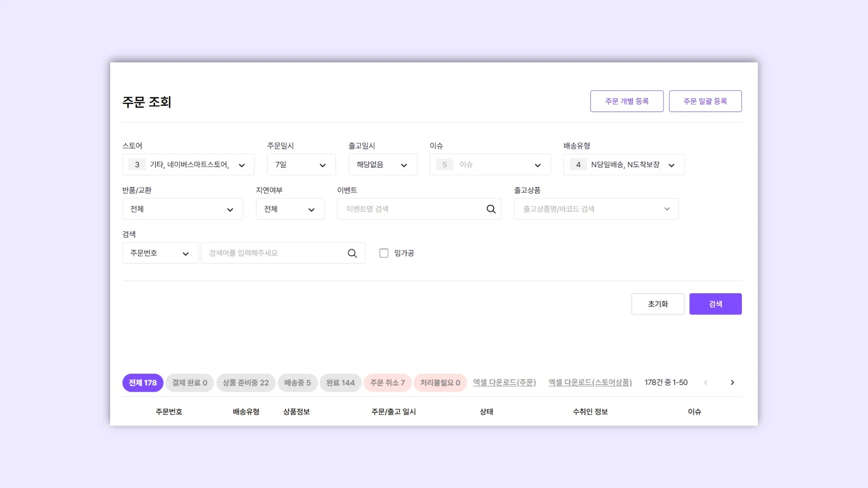Click the search icon beside keyword field
Image resolution: width=868 pixels, height=488 pixels.
pyautogui.click(x=352, y=253)
